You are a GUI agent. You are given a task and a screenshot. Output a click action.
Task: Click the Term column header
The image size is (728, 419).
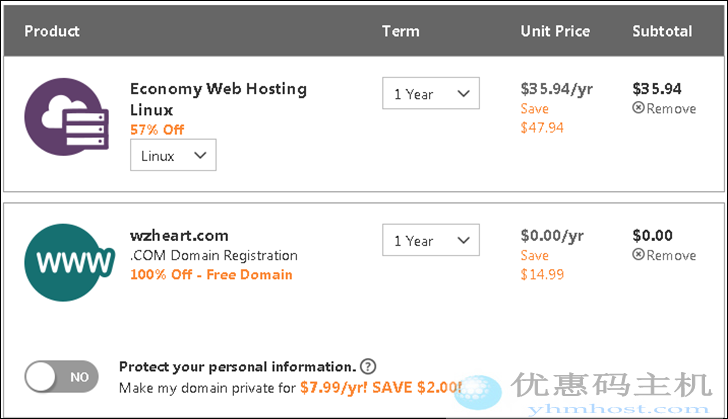tap(400, 31)
